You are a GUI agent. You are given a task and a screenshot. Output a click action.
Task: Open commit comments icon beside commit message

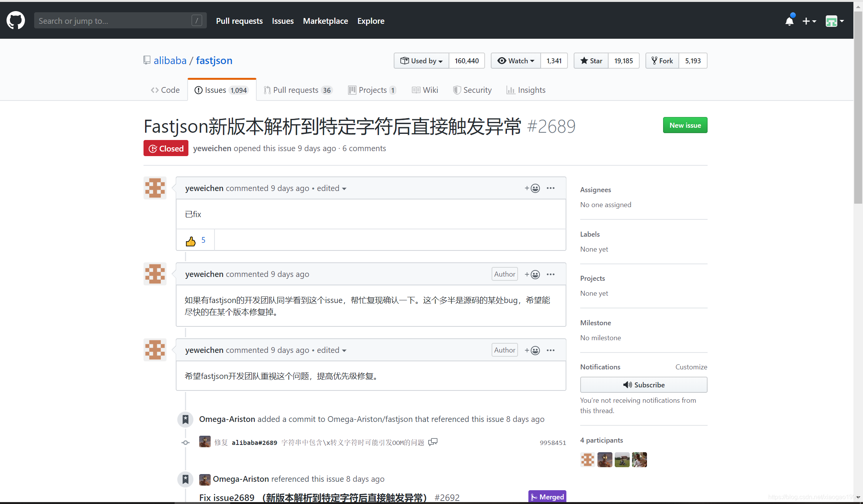433,442
